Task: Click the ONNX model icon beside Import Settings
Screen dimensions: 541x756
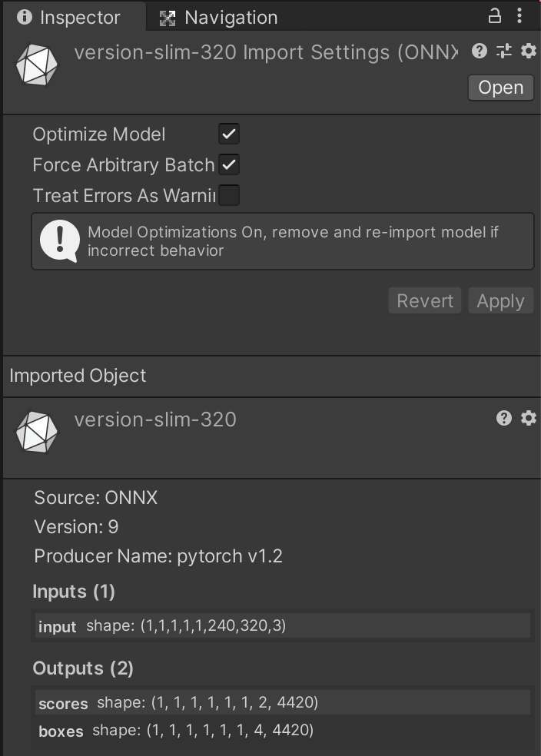Action: pyautogui.click(x=37, y=65)
